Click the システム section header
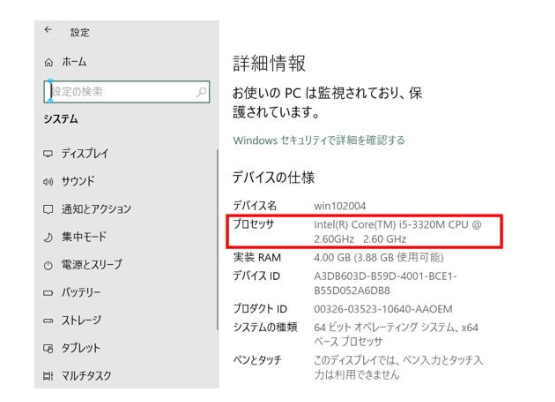 click(61, 119)
